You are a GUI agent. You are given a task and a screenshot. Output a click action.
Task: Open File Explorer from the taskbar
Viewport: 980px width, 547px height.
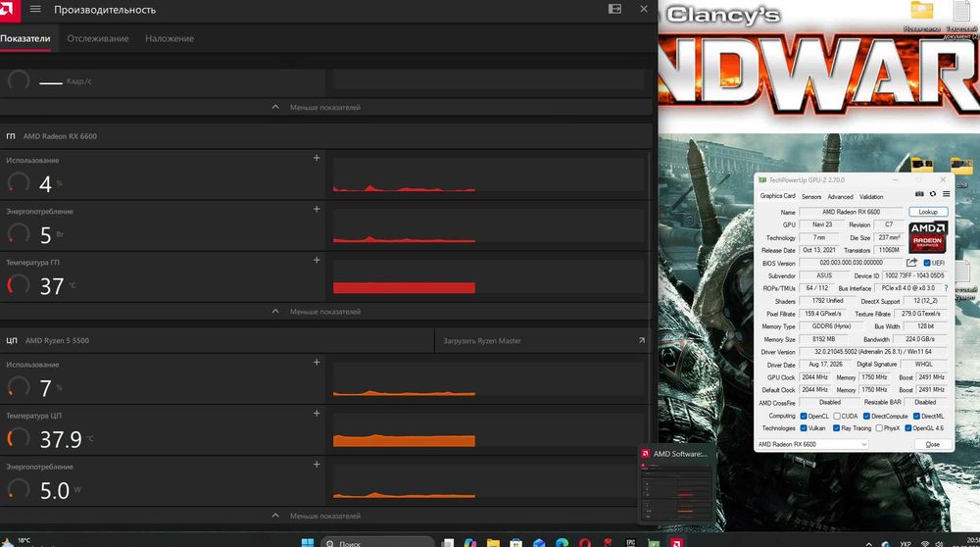(493, 543)
